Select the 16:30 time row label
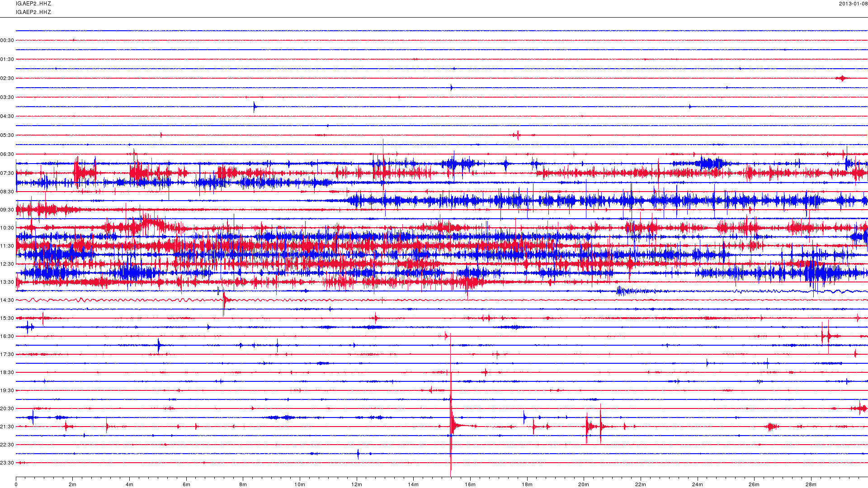868x488 pixels. pos(7,336)
